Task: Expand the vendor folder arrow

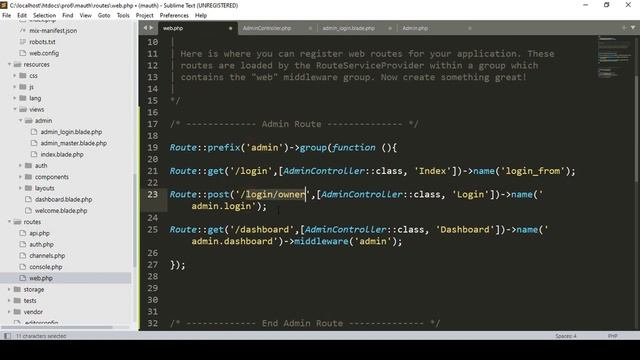Action: click(9, 312)
